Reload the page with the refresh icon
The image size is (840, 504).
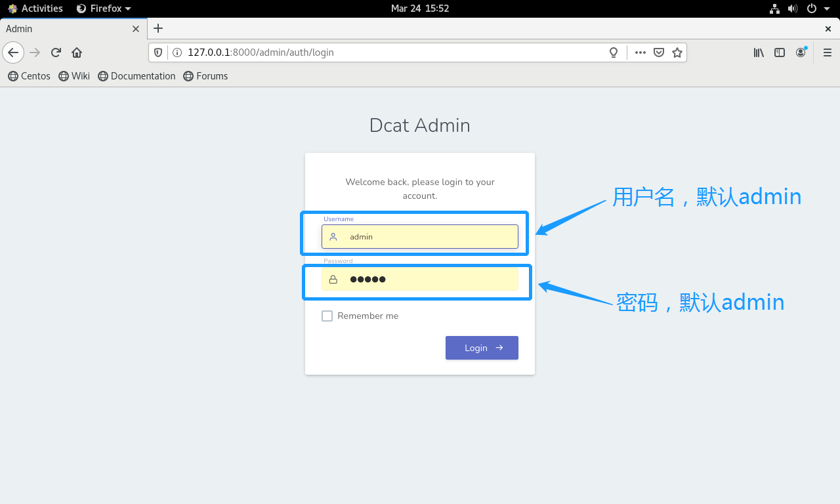[55, 52]
